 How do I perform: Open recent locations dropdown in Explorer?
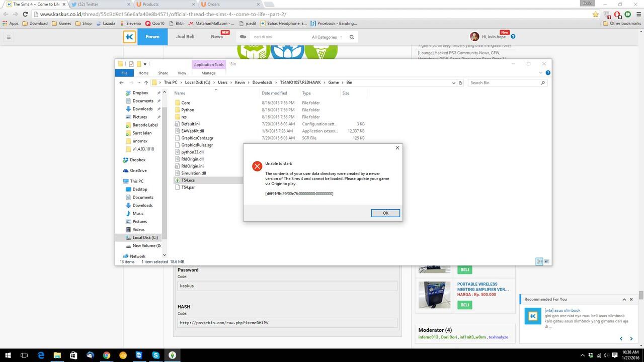click(139, 83)
